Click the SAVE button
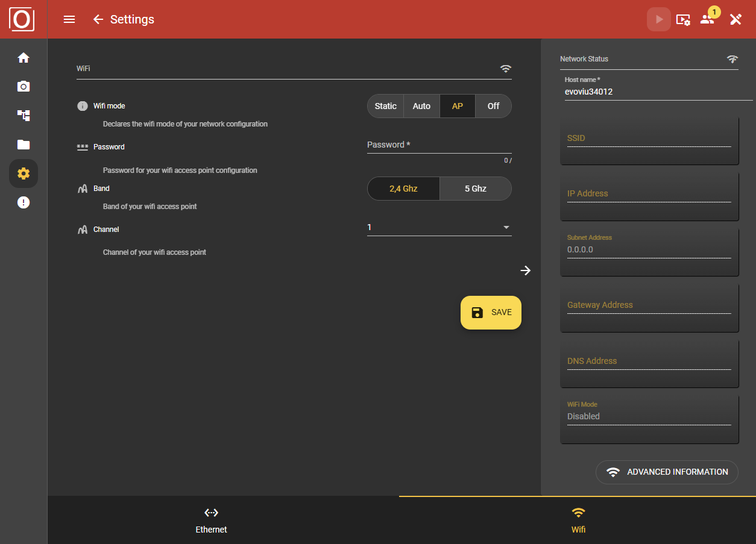 491,313
